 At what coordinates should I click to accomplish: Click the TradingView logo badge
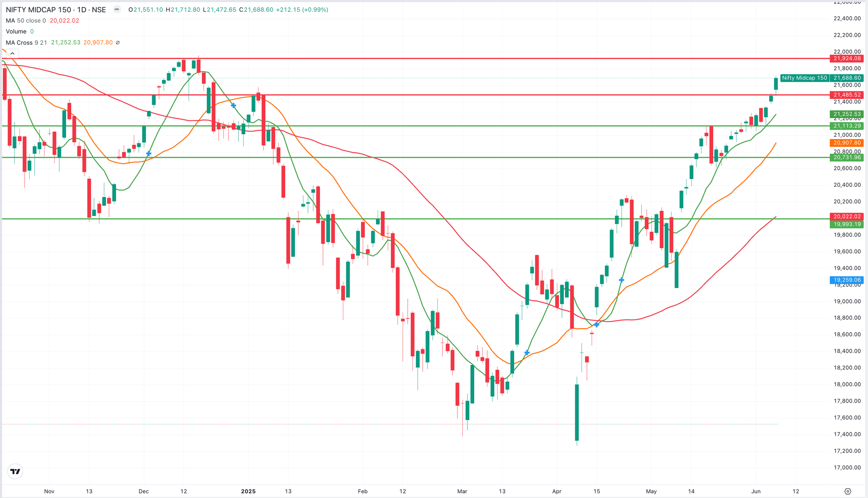tap(15, 471)
